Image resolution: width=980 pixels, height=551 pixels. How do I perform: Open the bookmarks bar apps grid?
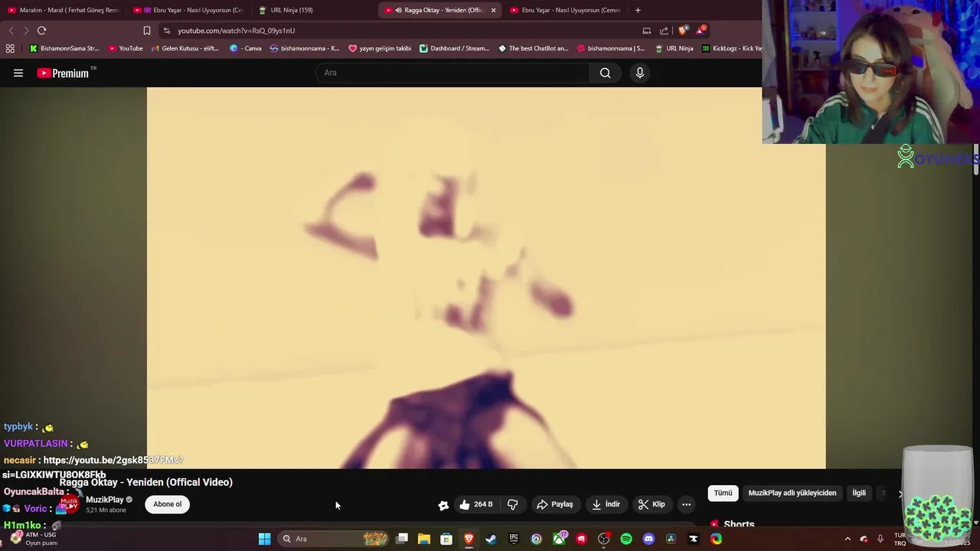(x=10, y=48)
